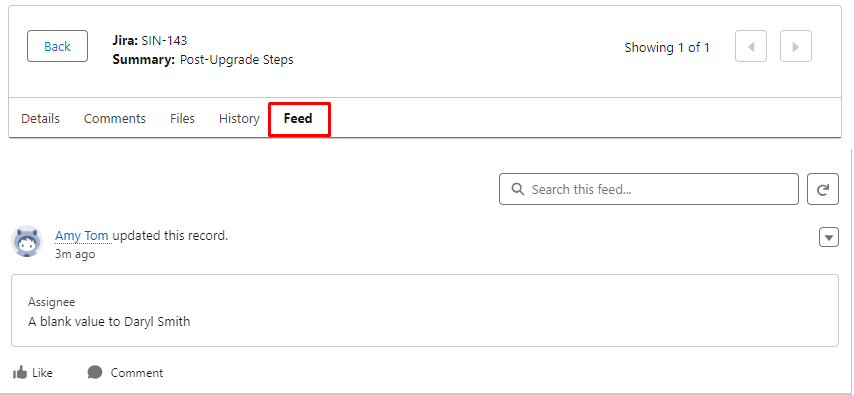The height and width of the screenshot is (395, 854).
Task: Go to the next record arrow
Action: pos(796,46)
